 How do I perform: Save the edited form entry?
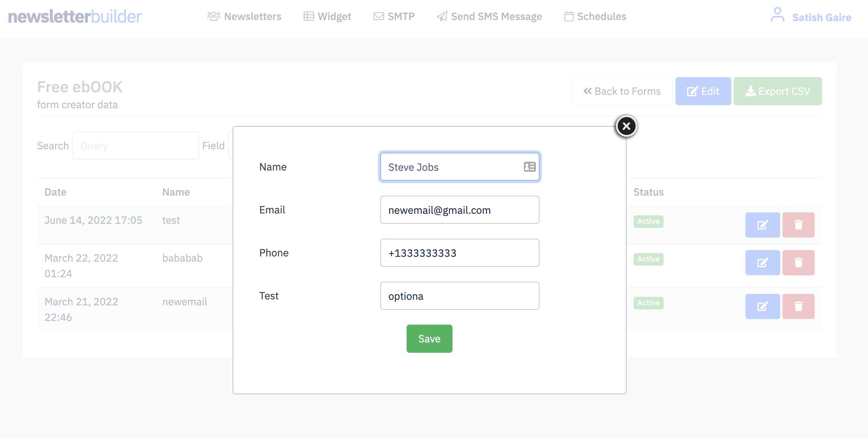[429, 339]
